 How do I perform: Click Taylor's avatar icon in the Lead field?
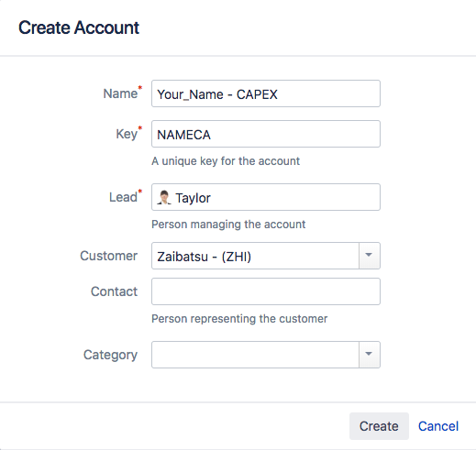164,197
